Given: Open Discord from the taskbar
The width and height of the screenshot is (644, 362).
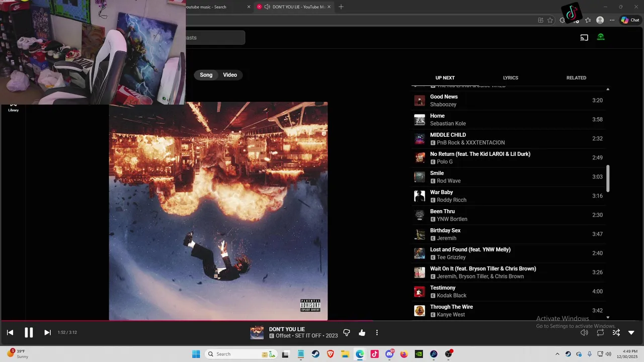Looking at the screenshot, I should (389, 354).
